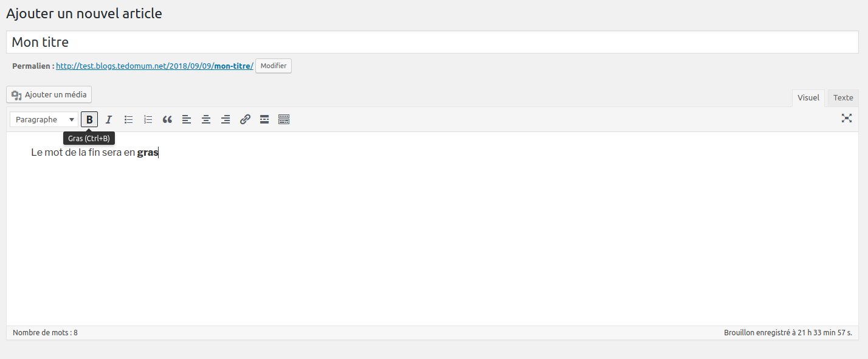Insert a numbered list
Image resolution: width=868 pixels, height=359 pixels.
coord(148,119)
